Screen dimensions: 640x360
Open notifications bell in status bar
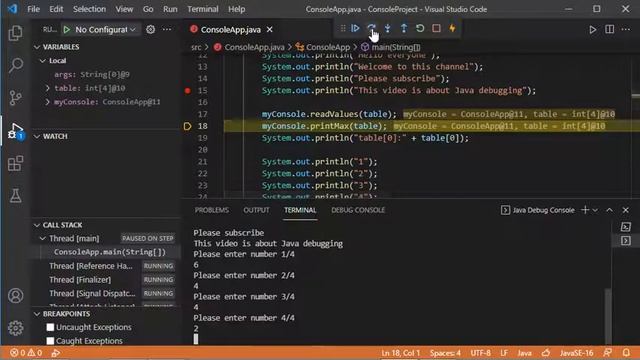tap(626, 353)
